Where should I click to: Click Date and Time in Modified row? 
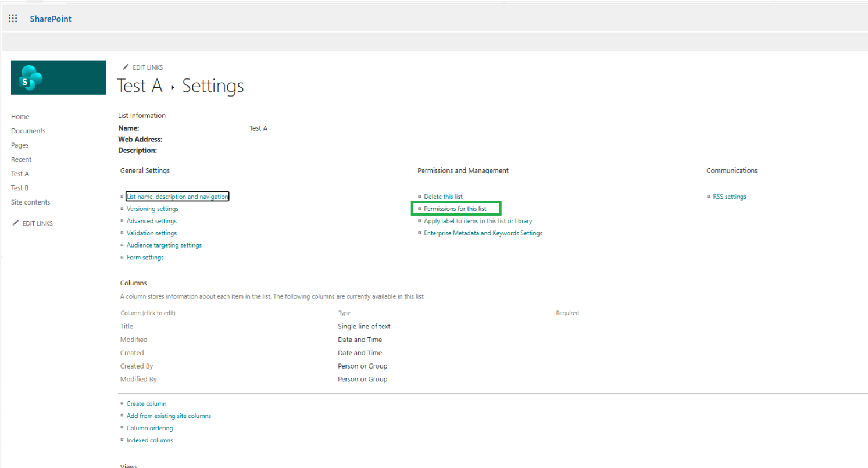pos(360,340)
